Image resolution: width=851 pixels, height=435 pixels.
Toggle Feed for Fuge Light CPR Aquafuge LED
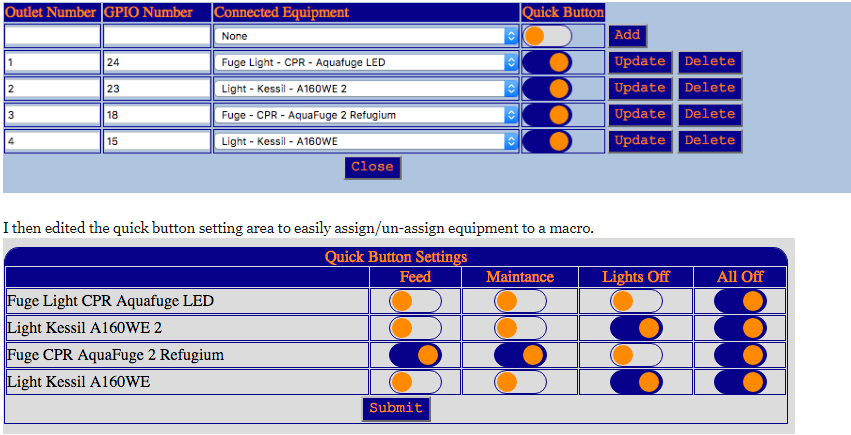tap(415, 301)
